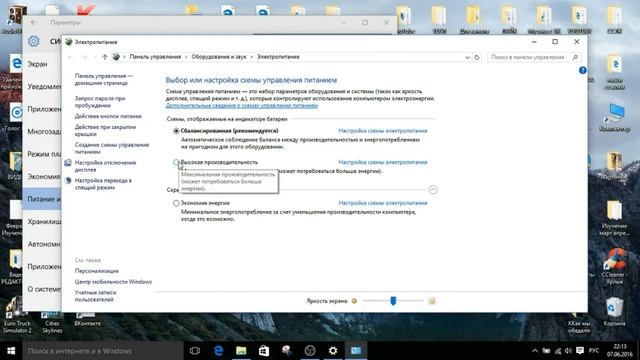Select the Power saver plan radio button
The width and height of the screenshot is (640, 360).
[x=176, y=203]
